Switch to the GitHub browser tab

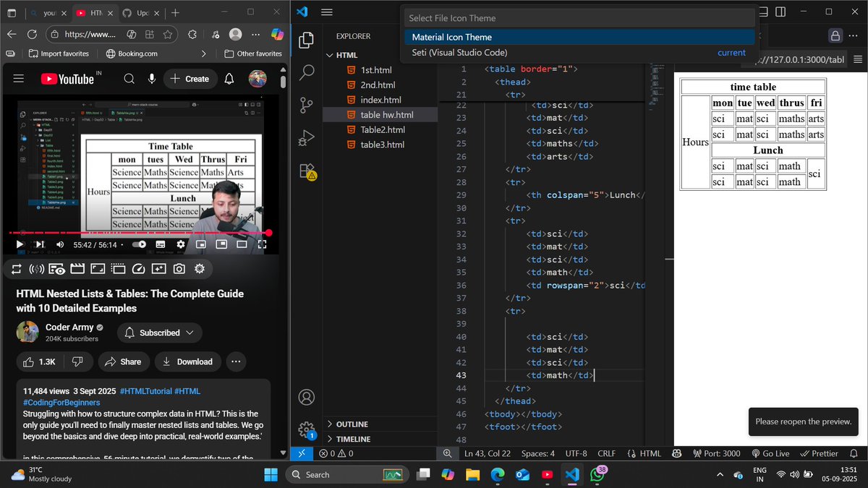coord(141,13)
